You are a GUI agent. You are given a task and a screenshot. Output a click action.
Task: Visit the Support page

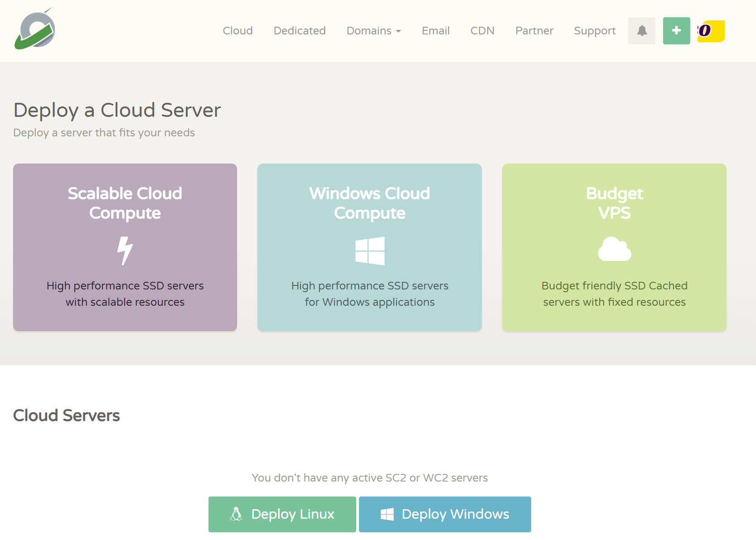tap(595, 31)
